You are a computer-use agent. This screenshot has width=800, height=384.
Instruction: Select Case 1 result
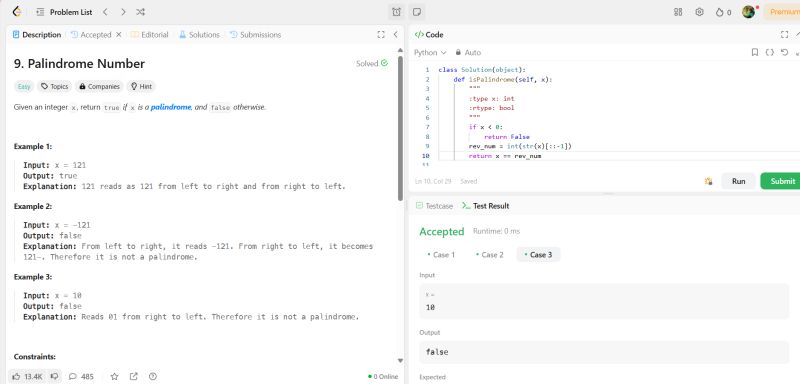[441, 254]
